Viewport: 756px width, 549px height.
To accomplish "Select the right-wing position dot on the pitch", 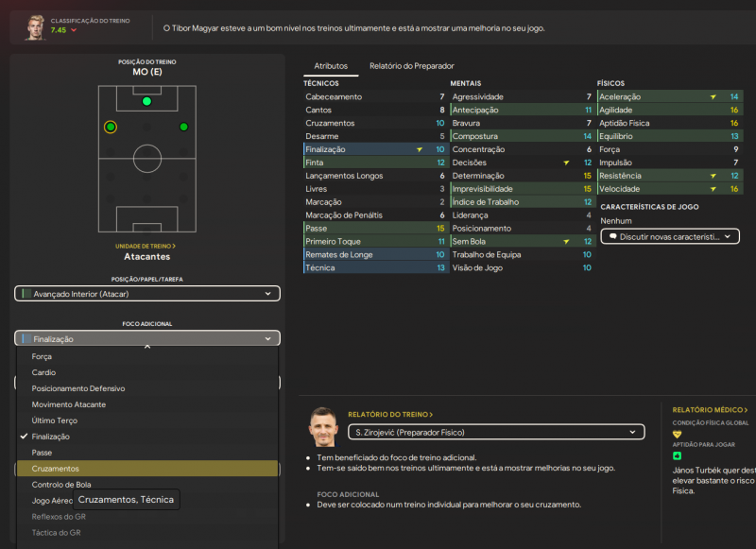I will (x=183, y=127).
